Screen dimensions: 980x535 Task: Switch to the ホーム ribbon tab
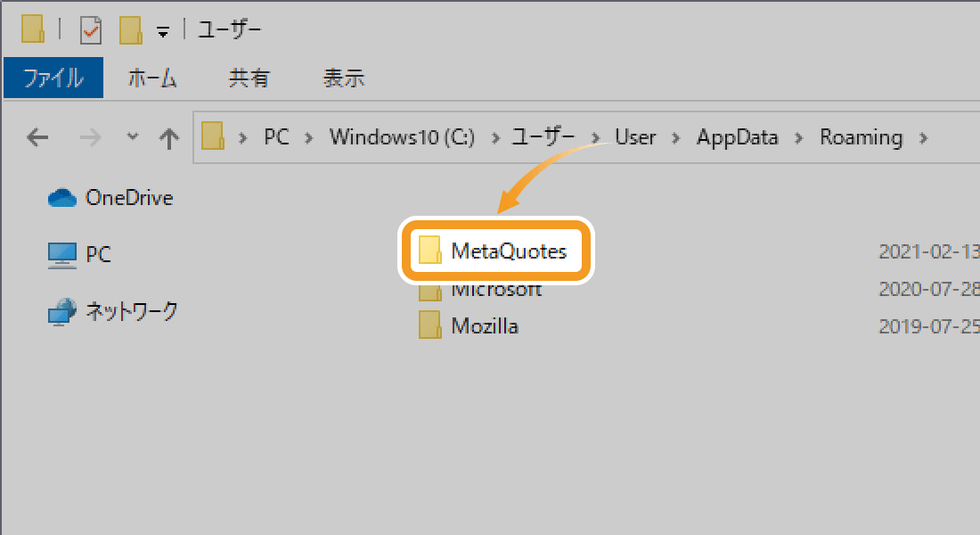[x=152, y=78]
